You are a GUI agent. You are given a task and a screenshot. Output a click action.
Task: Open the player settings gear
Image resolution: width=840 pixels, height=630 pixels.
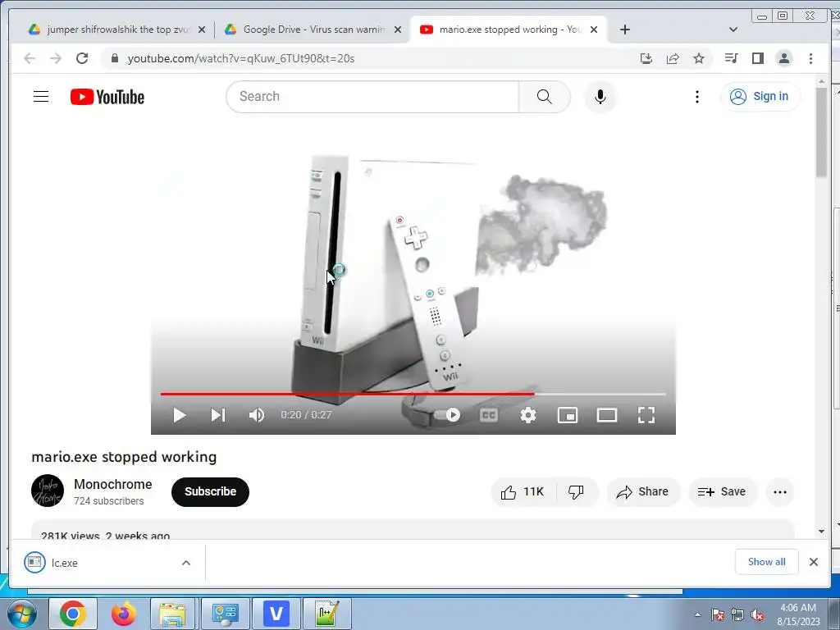(528, 415)
